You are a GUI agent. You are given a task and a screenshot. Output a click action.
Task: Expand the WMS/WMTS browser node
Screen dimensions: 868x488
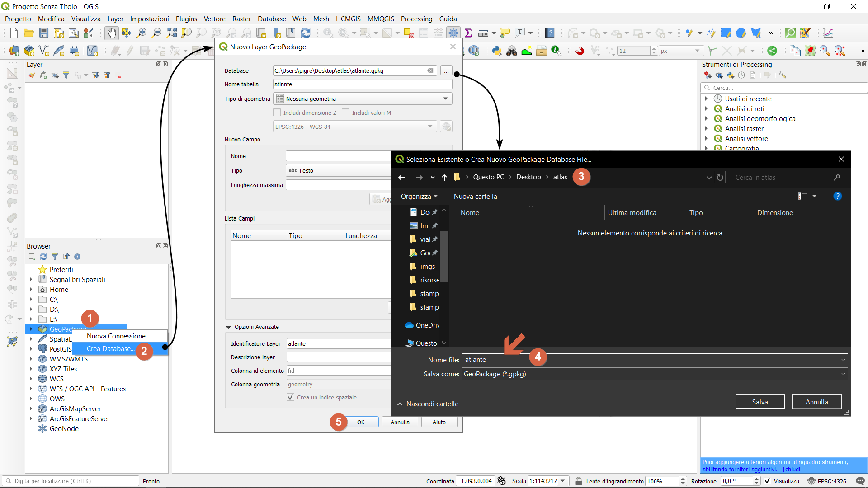pyautogui.click(x=31, y=359)
